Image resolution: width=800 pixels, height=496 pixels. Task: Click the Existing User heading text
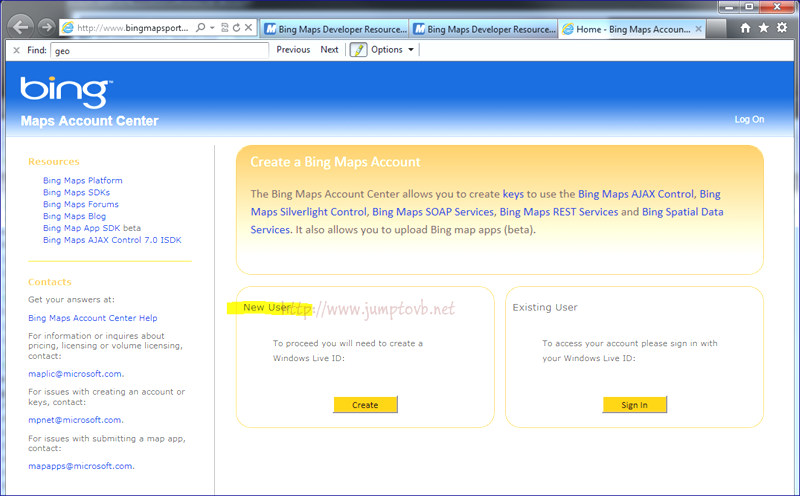pos(545,307)
